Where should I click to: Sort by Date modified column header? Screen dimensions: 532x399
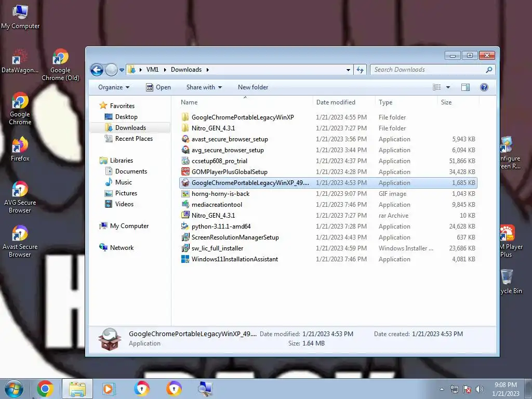344,102
